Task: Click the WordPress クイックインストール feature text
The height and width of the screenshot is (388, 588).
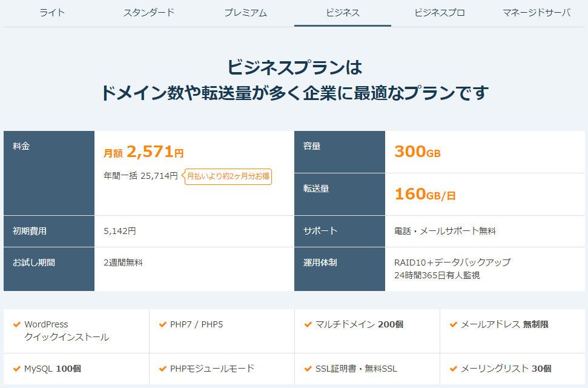Action: [x=67, y=330]
